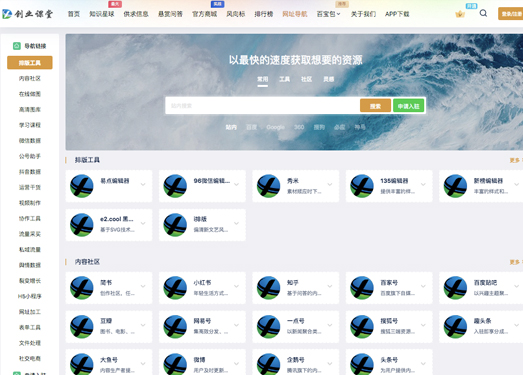523x375 pixels.
Task: Open 排行榜 in the top navigation
Action: (x=264, y=14)
